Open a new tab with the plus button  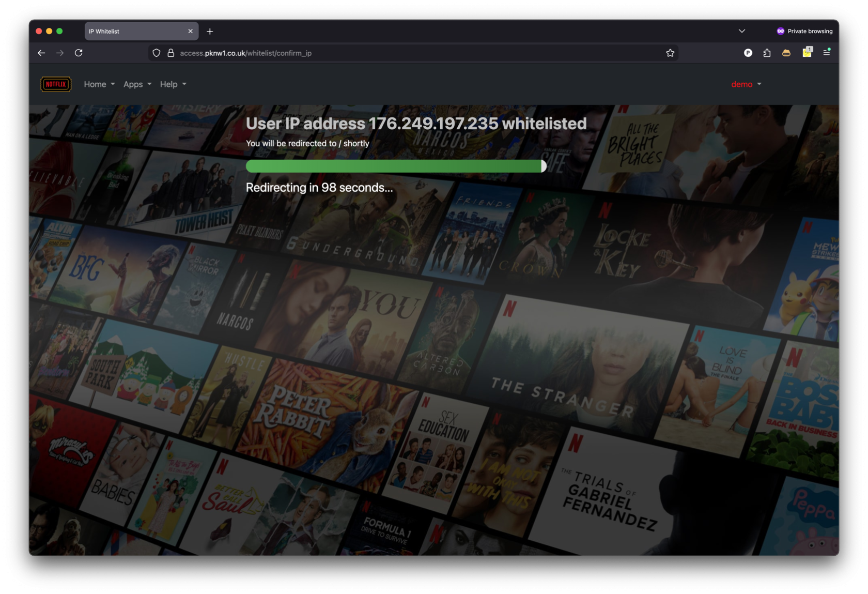210,32
